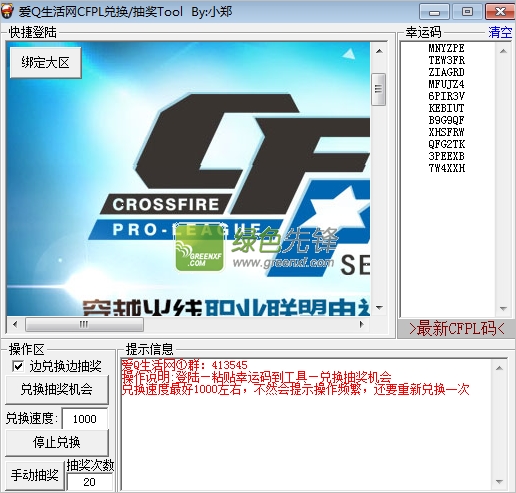The width and height of the screenshot is (516, 493).
Task: Select lucky code QFG2TK
Action: pyautogui.click(x=446, y=144)
